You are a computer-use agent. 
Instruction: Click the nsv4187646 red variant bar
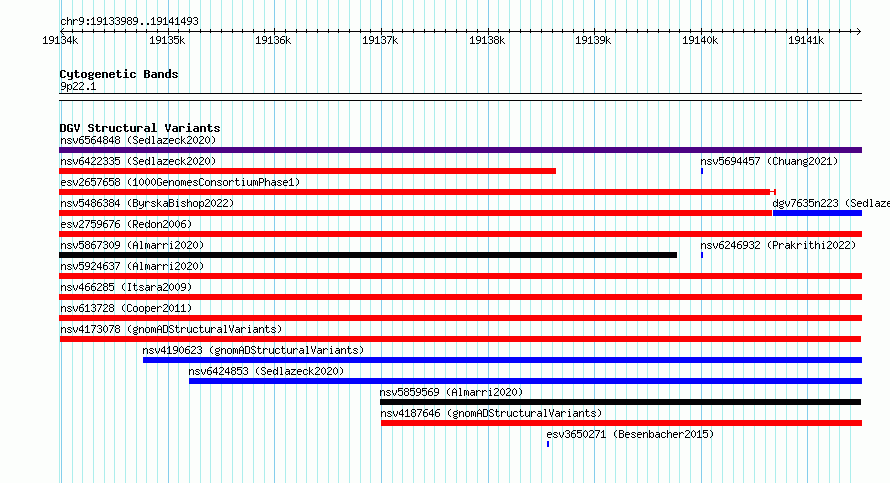tap(622, 423)
